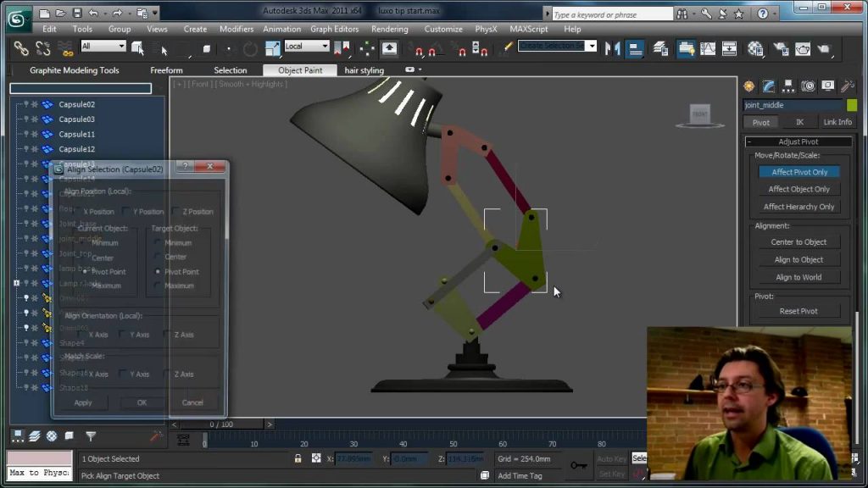Image resolution: width=868 pixels, height=488 pixels.
Task: Enable the X Position checkbox
Action: pos(80,212)
